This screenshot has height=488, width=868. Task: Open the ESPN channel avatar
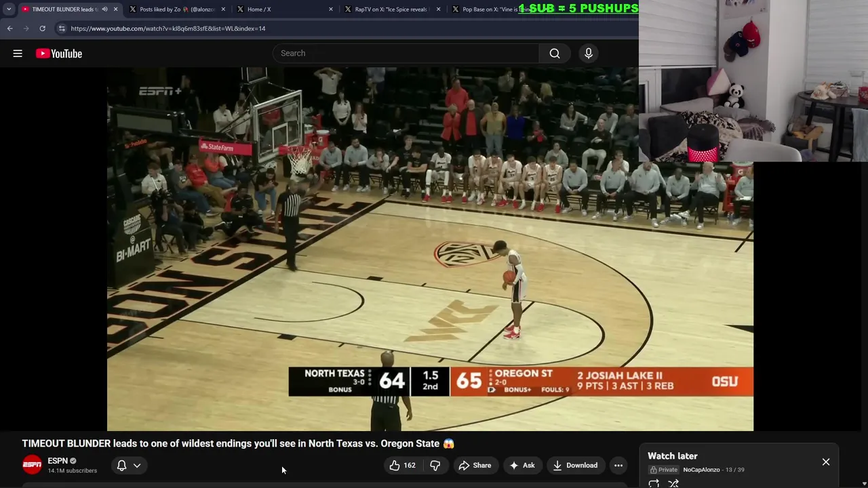pyautogui.click(x=32, y=465)
